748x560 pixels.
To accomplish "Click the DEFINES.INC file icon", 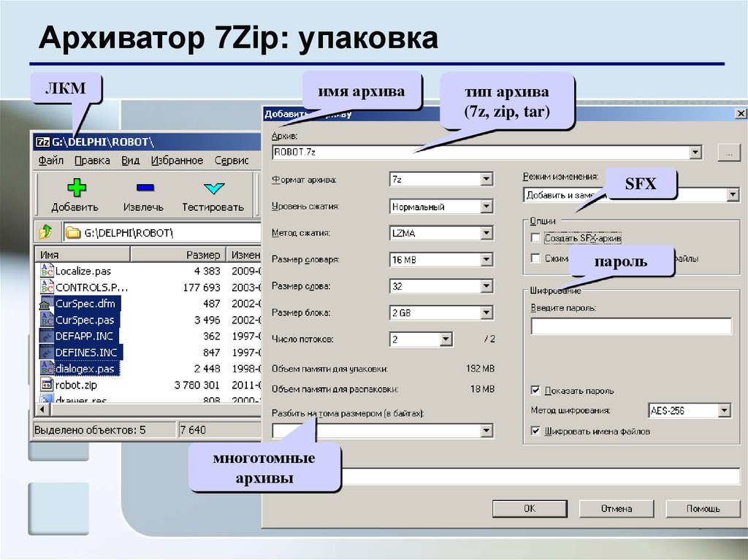I will (x=46, y=352).
